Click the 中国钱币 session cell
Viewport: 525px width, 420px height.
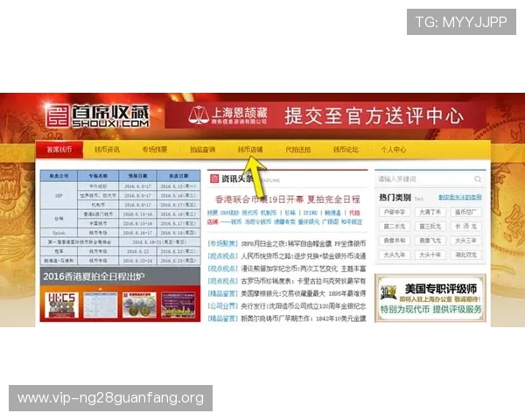pyautogui.click(x=98, y=223)
